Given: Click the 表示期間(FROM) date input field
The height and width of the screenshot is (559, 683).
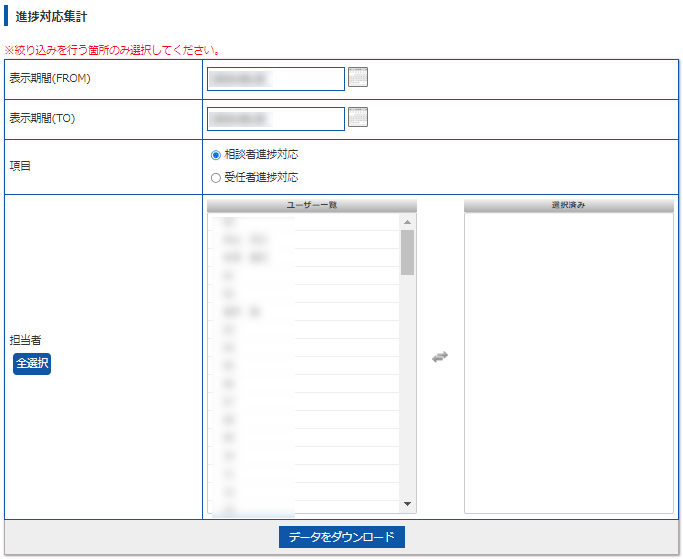Looking at the screenshot, I should (x=275, y=79).
